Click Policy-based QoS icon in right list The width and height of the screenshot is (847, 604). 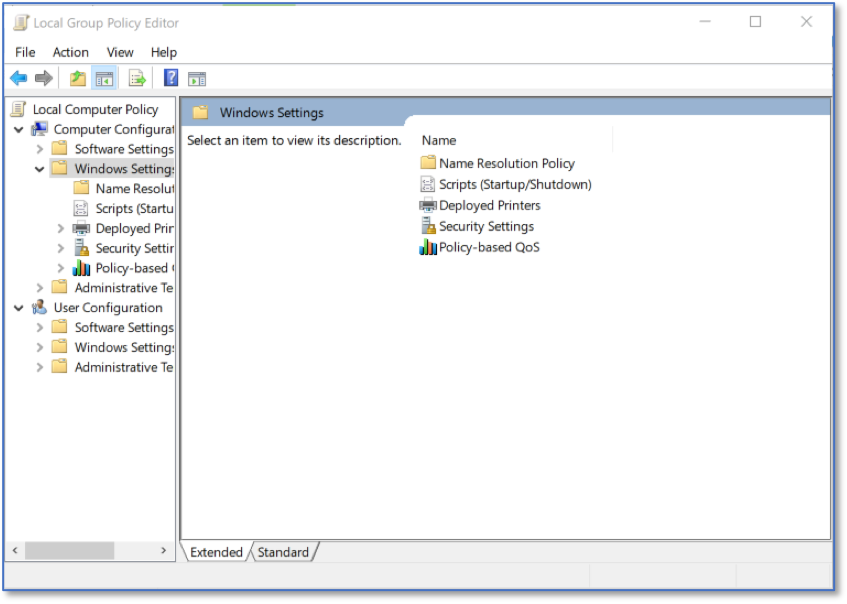tap(428, 247)
